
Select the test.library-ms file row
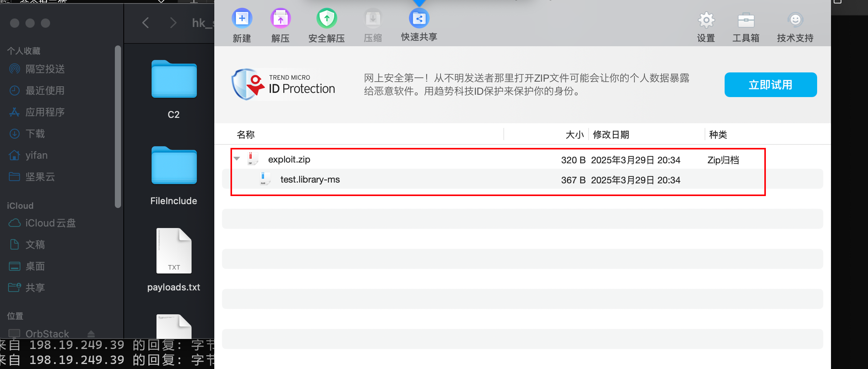coord(523,179)
